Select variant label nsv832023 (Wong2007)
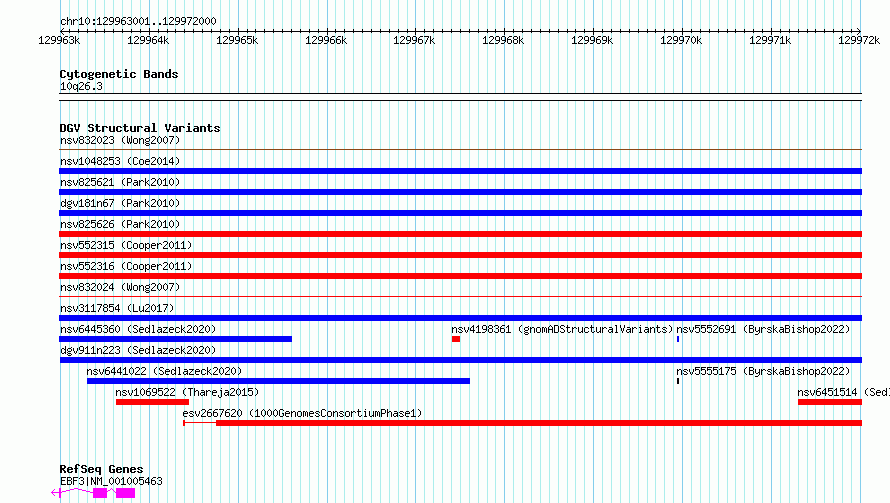The height and width of the screenshot is (503, 890). pyautogui.click(x=120, y=140)
